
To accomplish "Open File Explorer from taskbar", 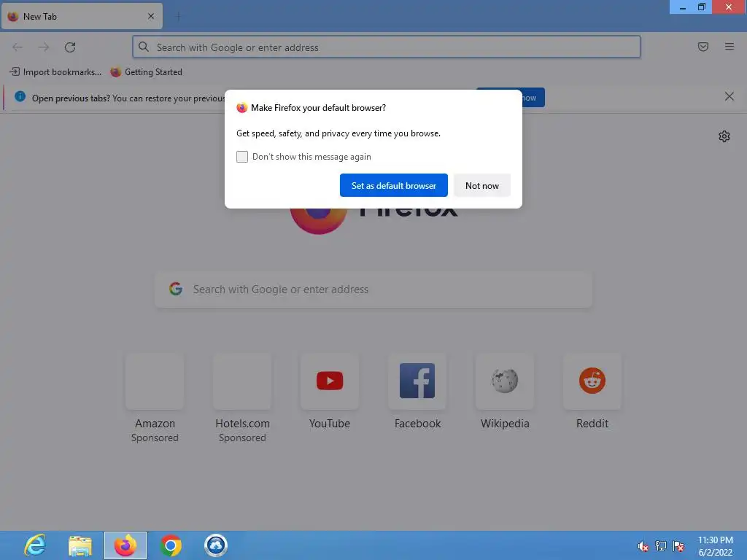I will pyautogui.click(x=80, y=545).
